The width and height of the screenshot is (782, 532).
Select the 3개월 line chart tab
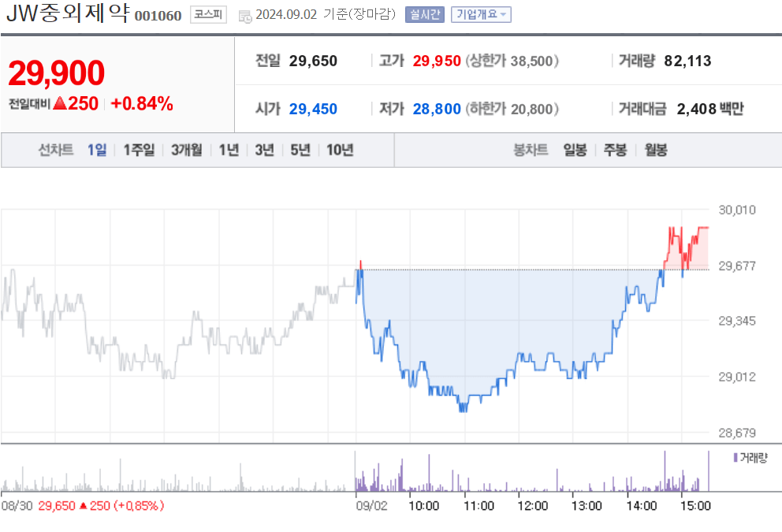pyautogui.click(x=187, y=150)
